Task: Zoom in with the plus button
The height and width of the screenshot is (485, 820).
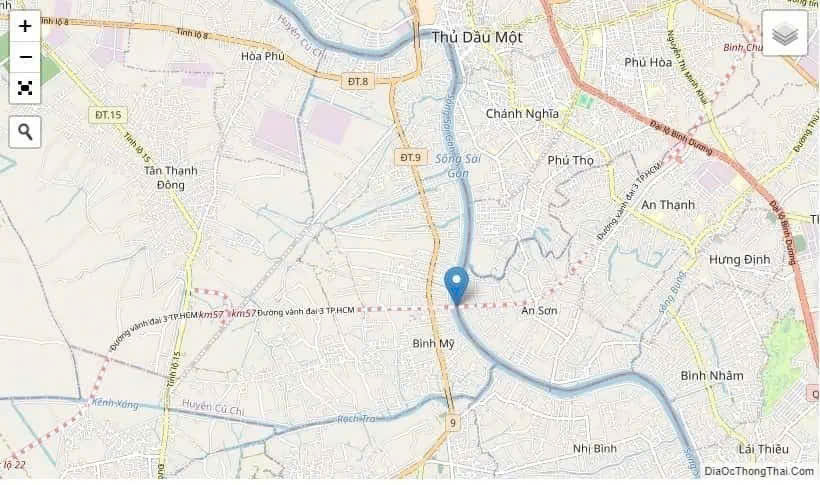Action: 25,26
